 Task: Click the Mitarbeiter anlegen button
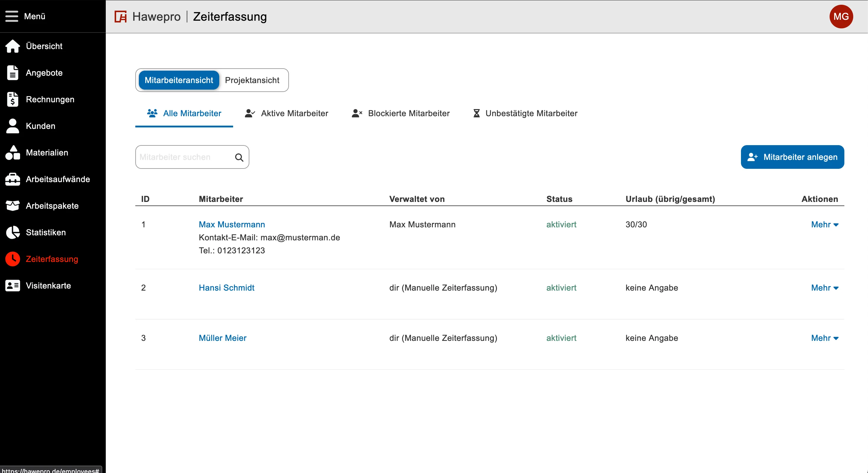click(793, 157)
